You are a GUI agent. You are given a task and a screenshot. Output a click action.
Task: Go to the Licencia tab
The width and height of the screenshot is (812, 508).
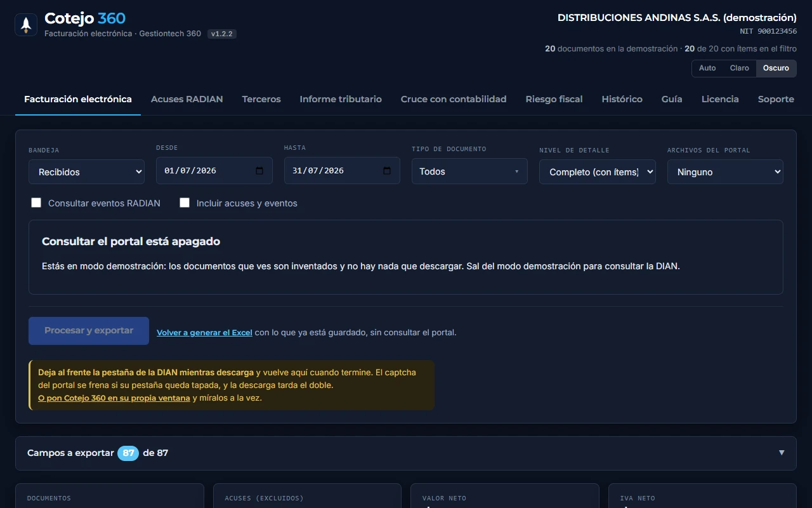(x=720, y=99)
